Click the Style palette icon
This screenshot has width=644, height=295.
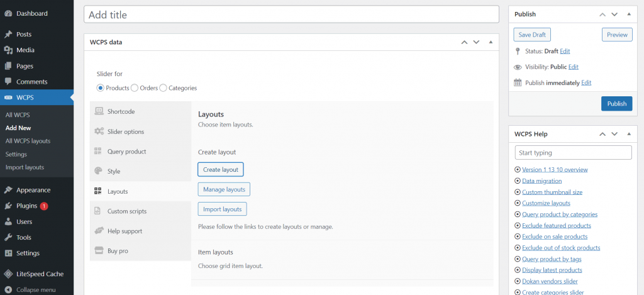click(98, 171)
